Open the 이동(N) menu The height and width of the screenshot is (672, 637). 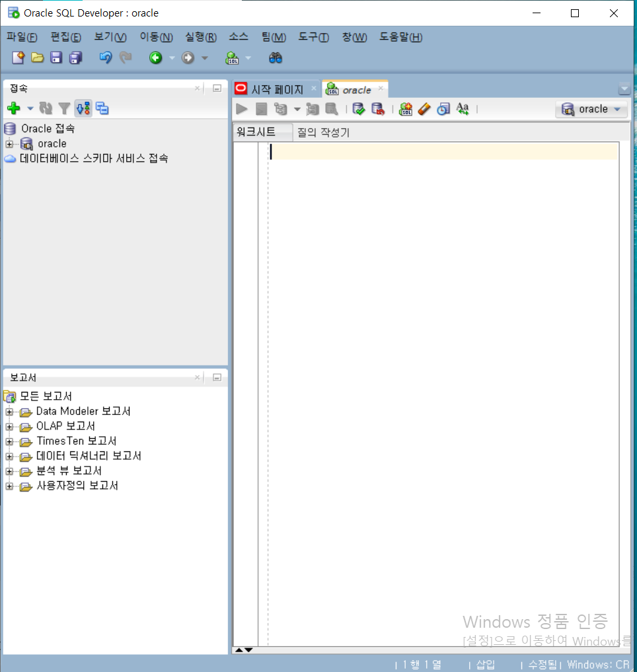point(156,37)
